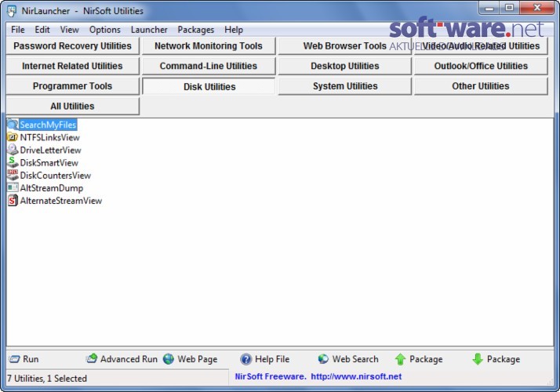
Task: Click the '7 Utilities, 1 Selected' status text
Action: (x=47, y=379)
